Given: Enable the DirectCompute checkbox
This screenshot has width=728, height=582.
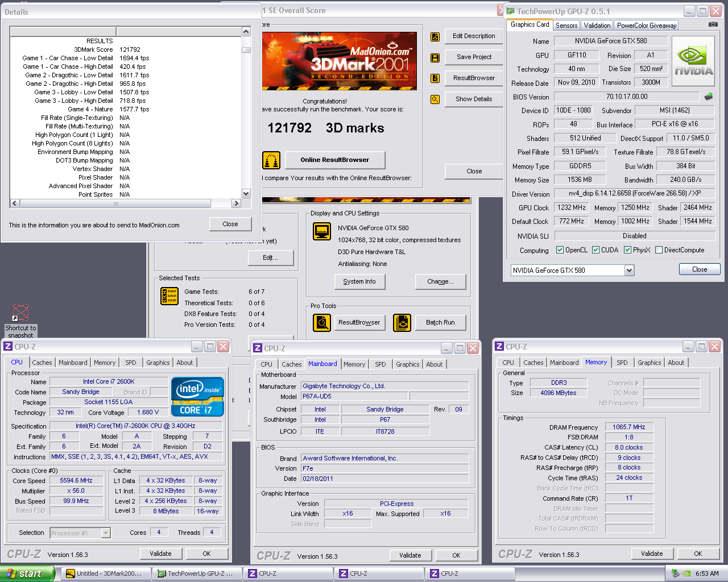Looking at the screenshot, I should [x=659, y=250].
